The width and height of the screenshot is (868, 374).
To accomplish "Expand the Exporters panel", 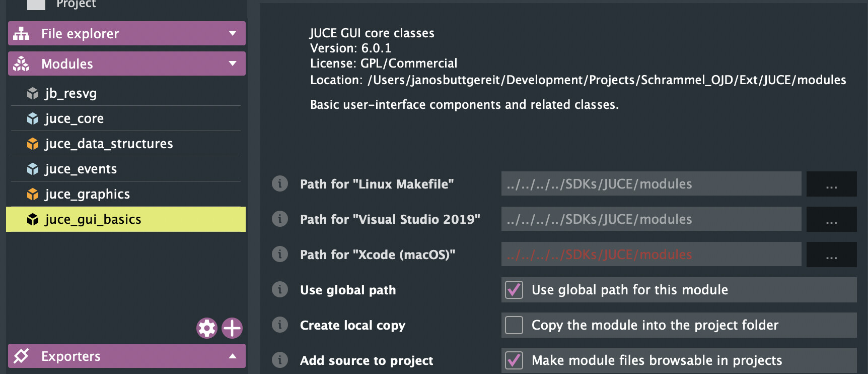I will click(233, 356).
